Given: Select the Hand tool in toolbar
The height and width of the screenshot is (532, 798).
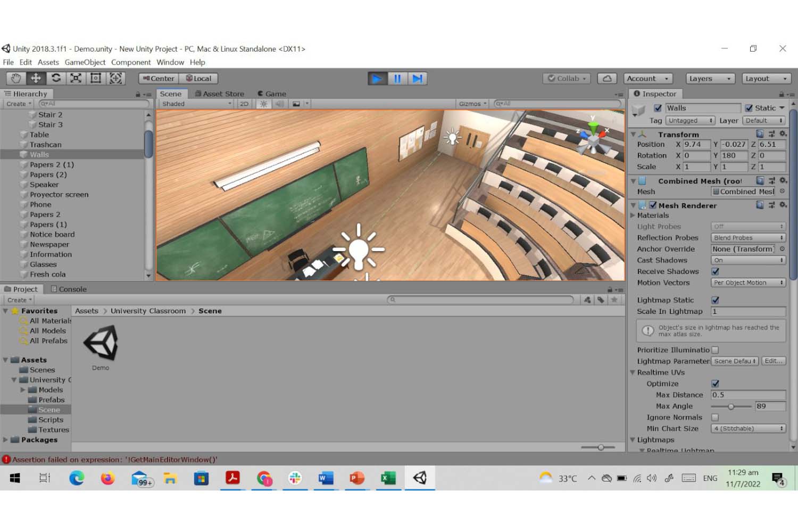Looking at the screenshot, I should click(x=16, y=78).
